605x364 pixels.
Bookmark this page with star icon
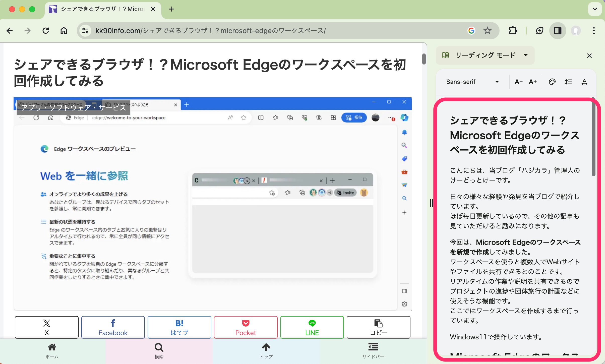coord(488,31)
